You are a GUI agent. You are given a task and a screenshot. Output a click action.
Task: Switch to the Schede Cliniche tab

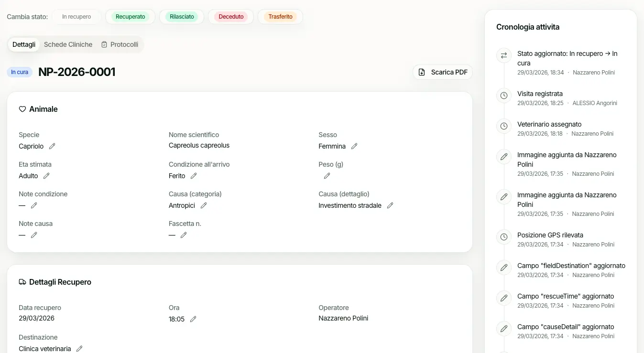(68, 44)
